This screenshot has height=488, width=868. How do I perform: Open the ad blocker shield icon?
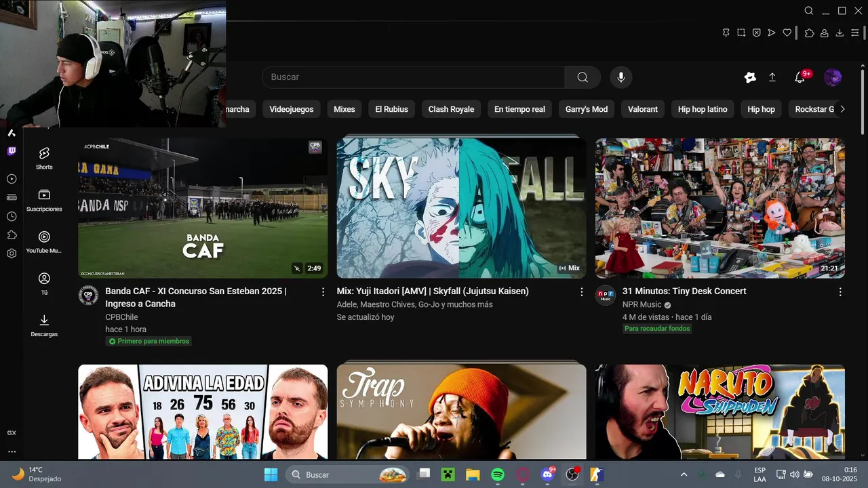(756, 33)
